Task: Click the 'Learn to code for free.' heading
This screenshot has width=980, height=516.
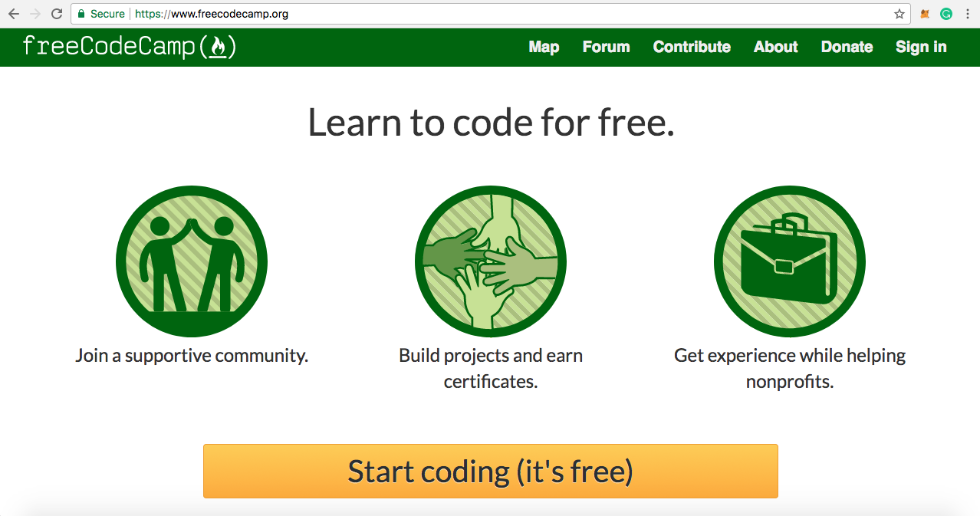Action: click(491, 122)
